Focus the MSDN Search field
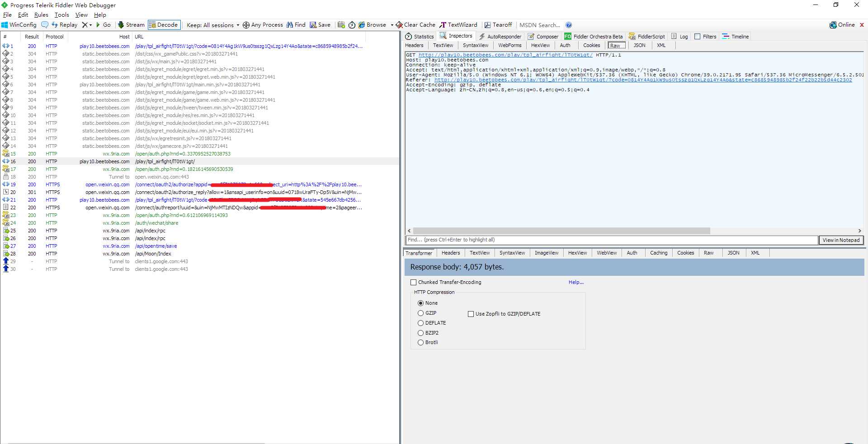The height and width of the screenshot is (444, 868). tap(539, 25)
